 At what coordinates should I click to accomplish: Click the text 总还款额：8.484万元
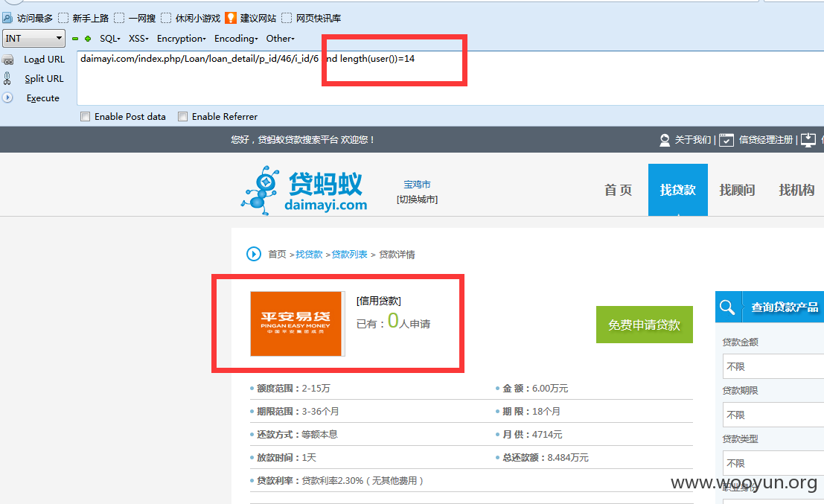coord(546,458)
